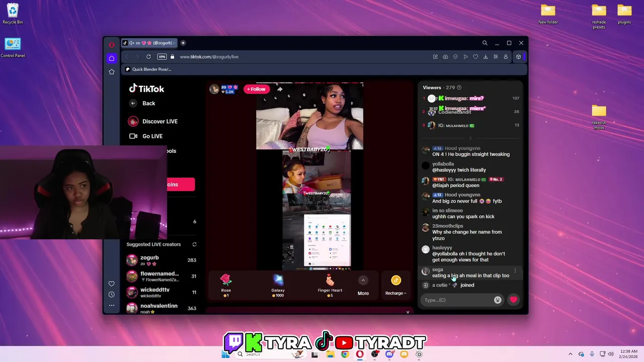Open the Opera menu logo
Viewport: 644px width, 362px height.
tap(112, 44)
